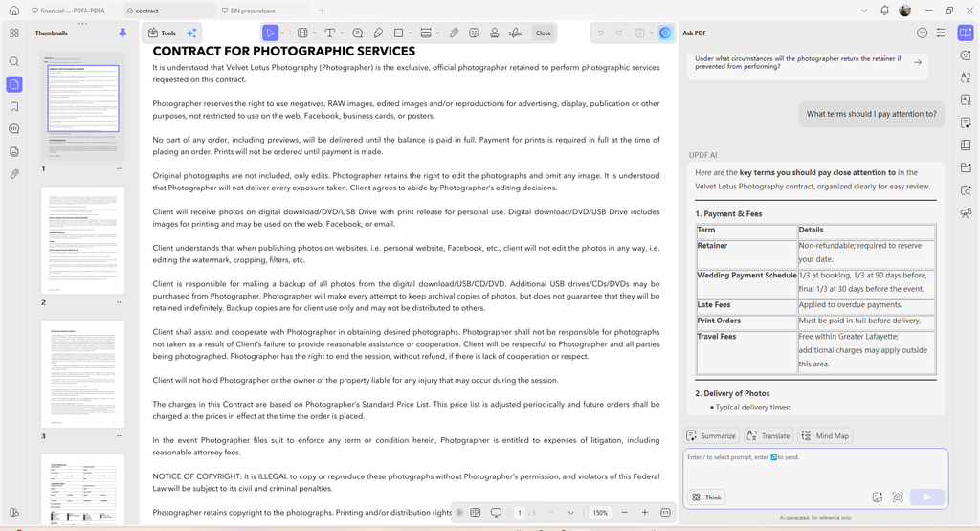Open the sticker tool
The image size is (980, 531).
(475, 33)
